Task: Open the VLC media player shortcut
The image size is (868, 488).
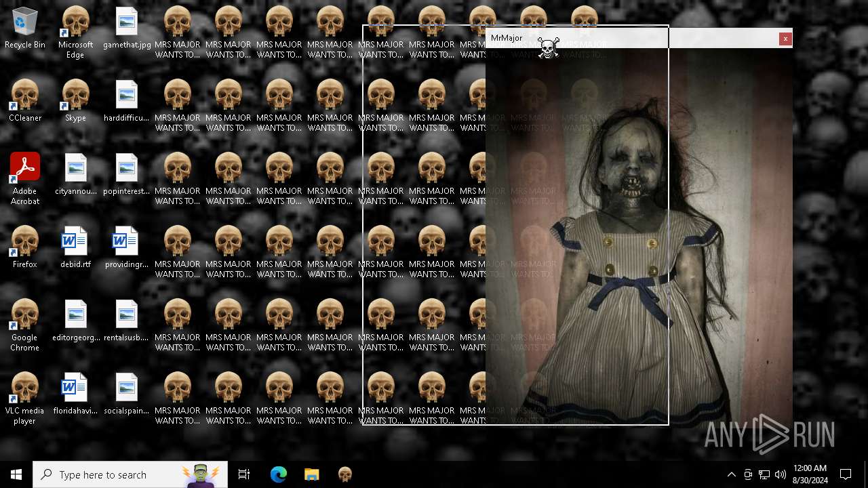Action: click(25, 398)
